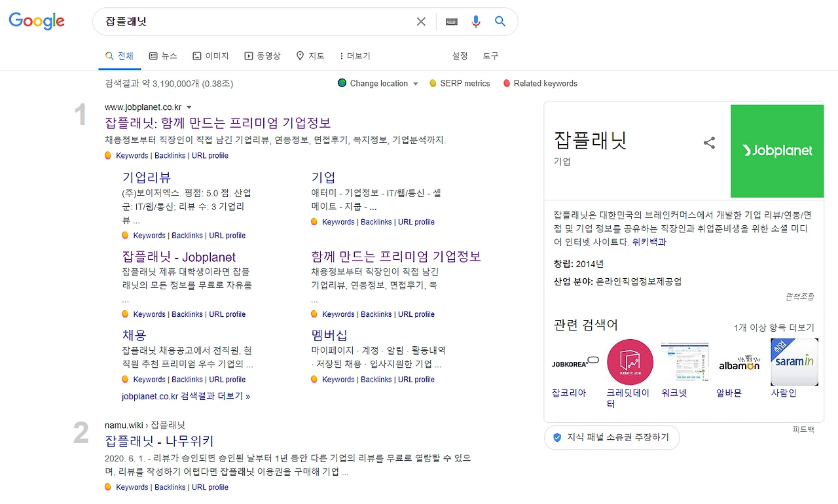The height and width of the screenshot is (504, 838).
Task: Go to the Google homepage logo
Action: [x=37, y=21]
